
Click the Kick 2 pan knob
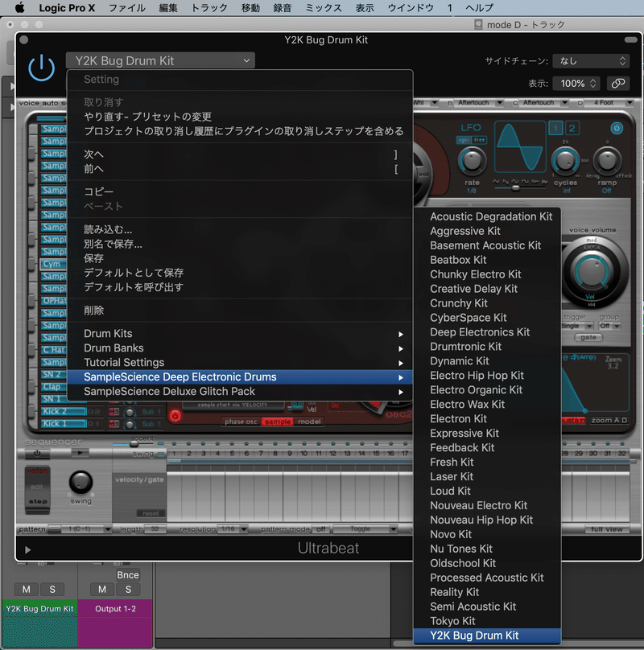tap(130, 412)
